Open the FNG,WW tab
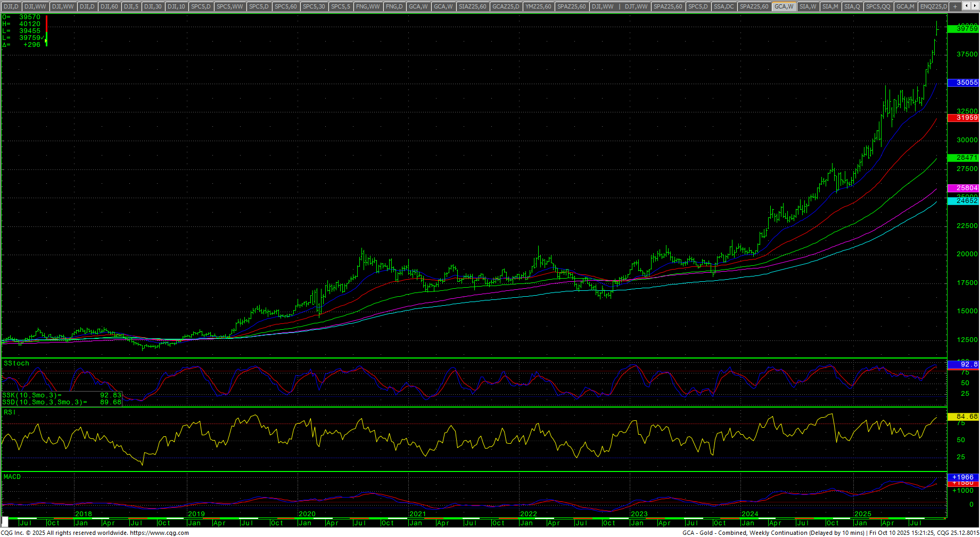Image resolution: width=980 pixels, height=537 pixels. 368,6
